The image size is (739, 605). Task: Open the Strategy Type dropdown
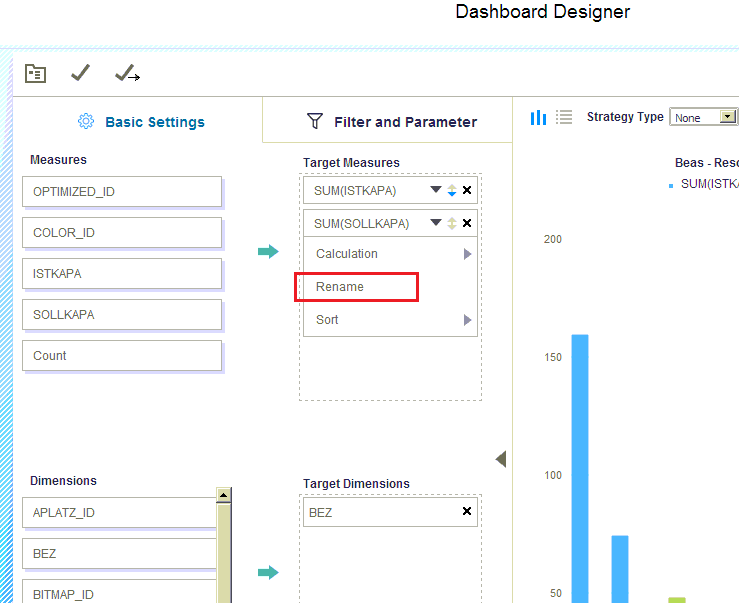[x=727, y=117]
